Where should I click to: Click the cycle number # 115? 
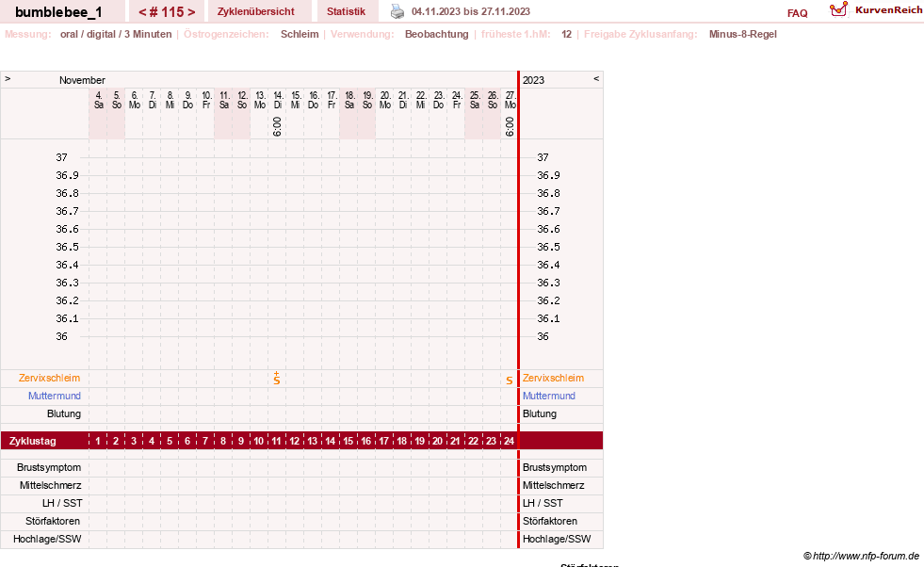pyautogui.click(x=167, y=12)
